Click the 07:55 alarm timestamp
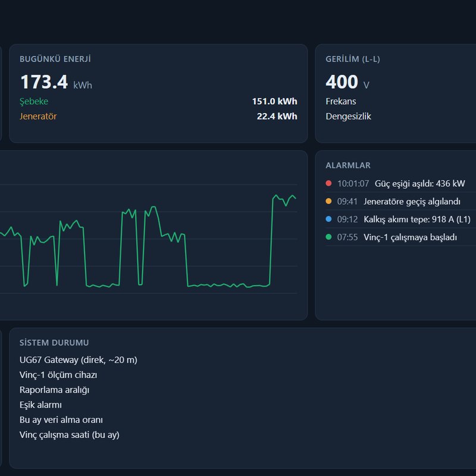The width and height of the screenshot is (476, 476). point(347,237)
